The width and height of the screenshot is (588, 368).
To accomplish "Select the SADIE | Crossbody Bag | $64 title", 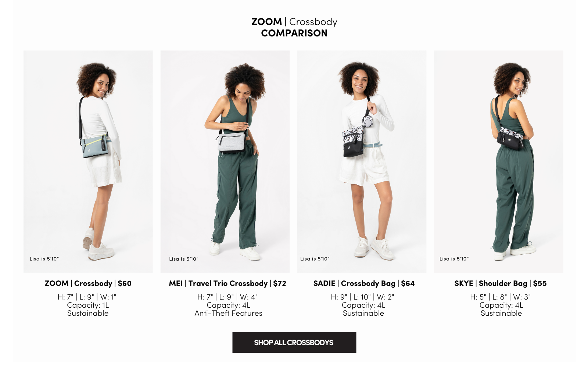I will (x=364, y=283).
